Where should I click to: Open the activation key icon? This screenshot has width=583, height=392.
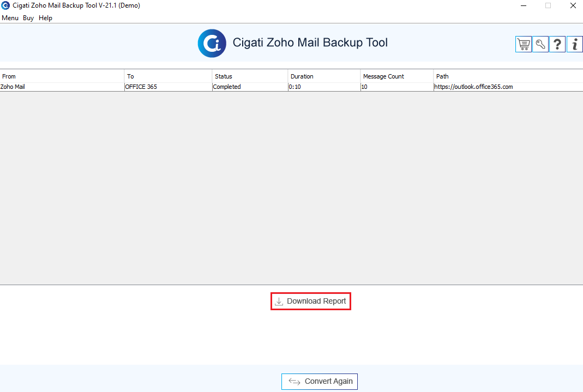click(x=540, y=44)
